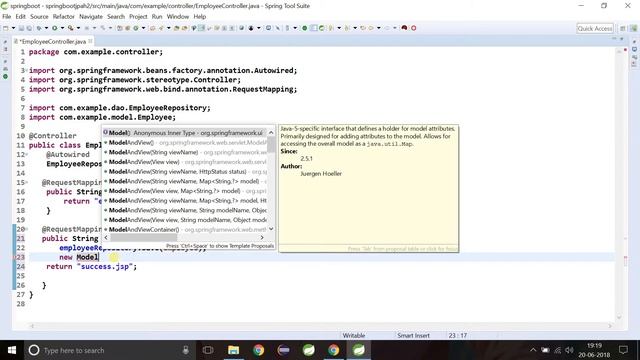This screenshot has height=360, width=640.
Task: Open the Source menu
Action: (x=39, y=17)
